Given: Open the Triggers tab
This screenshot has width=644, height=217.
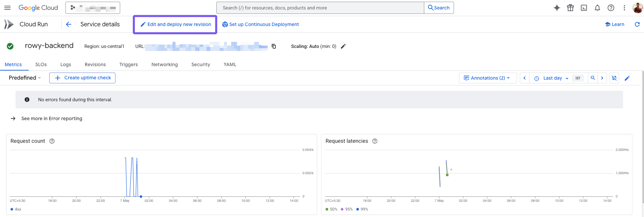Looking at the screenshot, I should tap(129, 64).
